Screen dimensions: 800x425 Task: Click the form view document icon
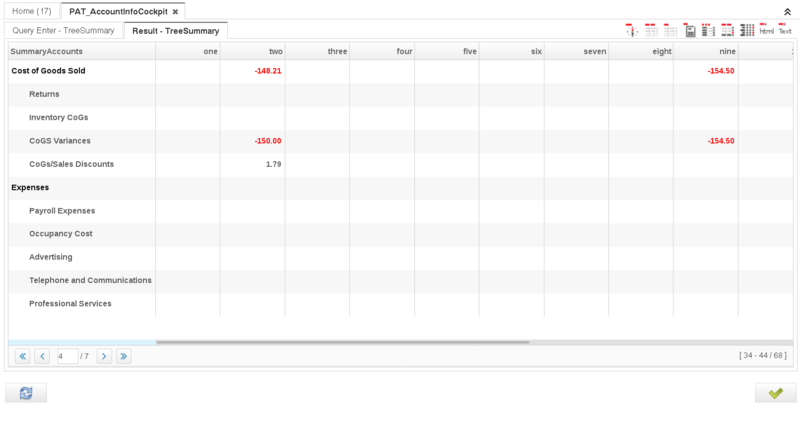[x=690, y=30]
